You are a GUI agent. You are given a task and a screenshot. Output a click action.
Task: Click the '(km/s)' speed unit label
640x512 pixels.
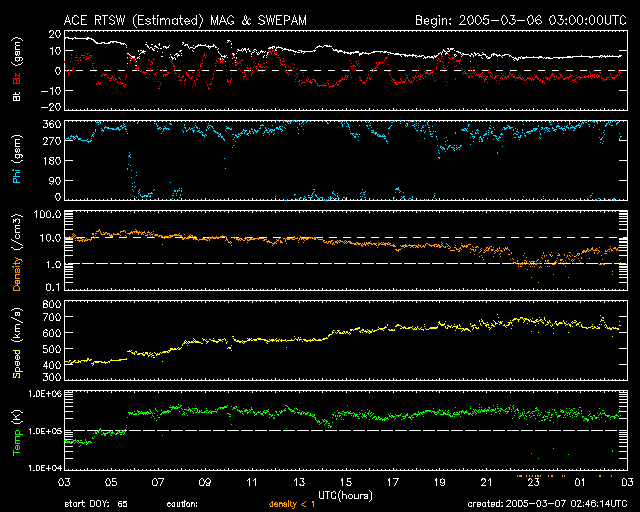tap(17, 325)
